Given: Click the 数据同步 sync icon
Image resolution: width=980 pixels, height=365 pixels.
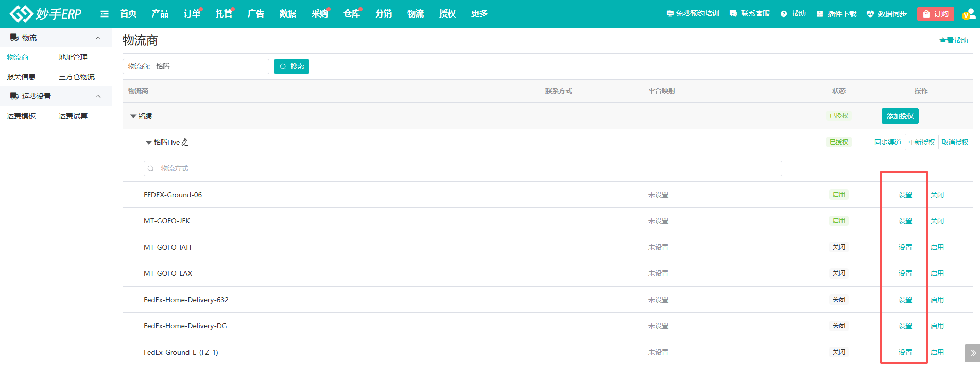Looking at the screenshot, I should (x=870, y=14).
